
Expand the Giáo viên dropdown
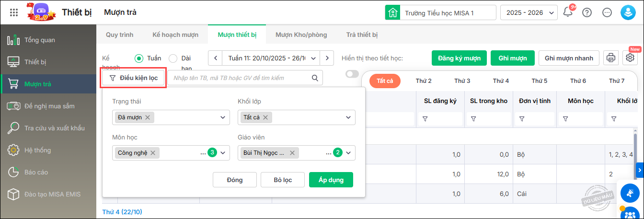click(x=348, y=153)
